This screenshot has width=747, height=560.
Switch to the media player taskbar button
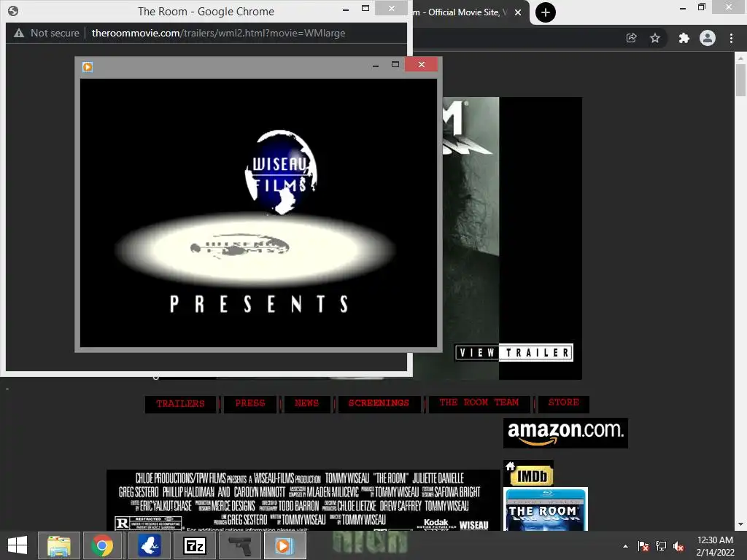click(x=285, y=545)
